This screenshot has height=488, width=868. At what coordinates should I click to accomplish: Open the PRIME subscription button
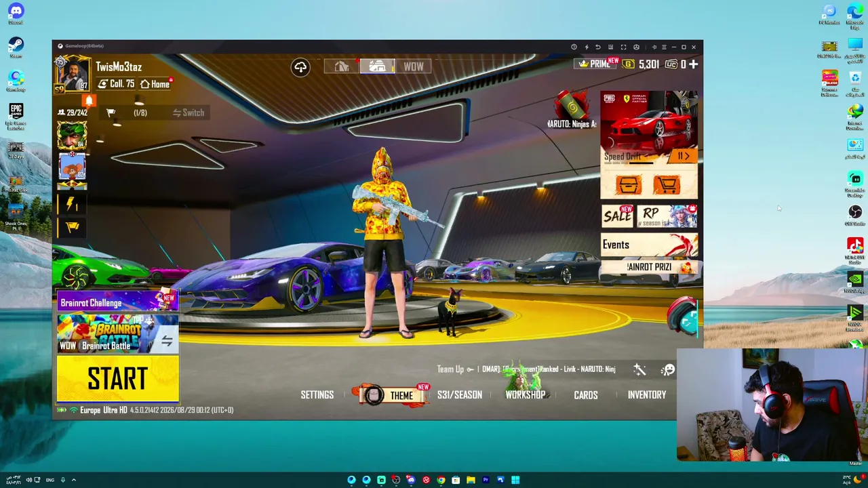(597, 64)
